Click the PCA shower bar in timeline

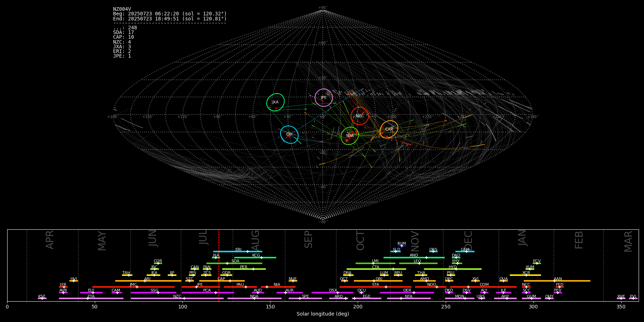[x=208, y=293]
